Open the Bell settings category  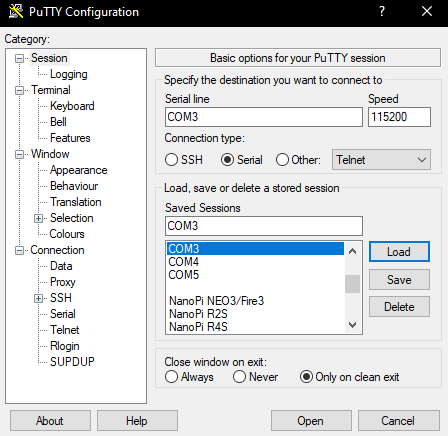pyautogui.click(x=58, y=122)
